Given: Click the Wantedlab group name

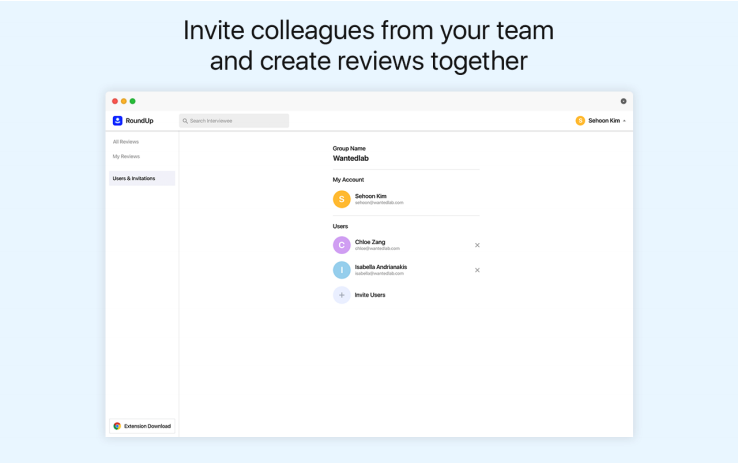Looking at the screenshot, I should click(351, 159).
